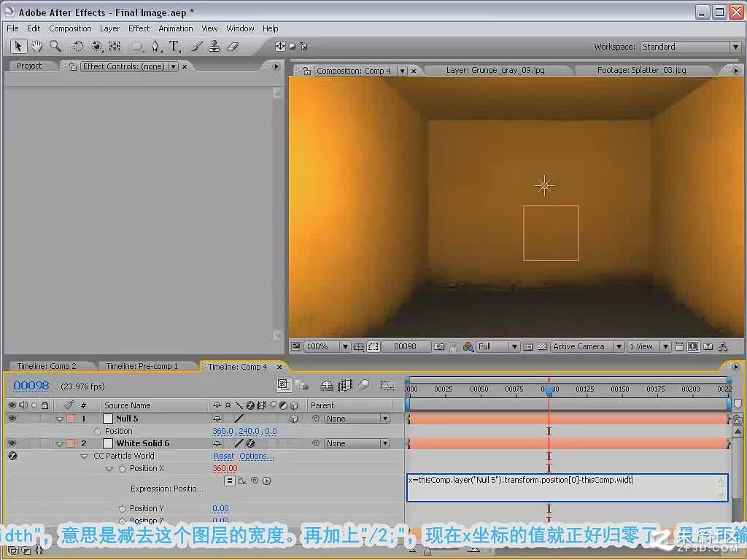Switch to the Project tab
The height and width of the screenshot is (560, 747).
[29, 66]
